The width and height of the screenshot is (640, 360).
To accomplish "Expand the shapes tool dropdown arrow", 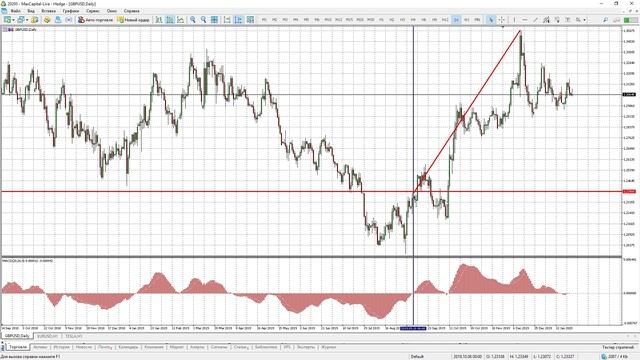I will point(584,20).
